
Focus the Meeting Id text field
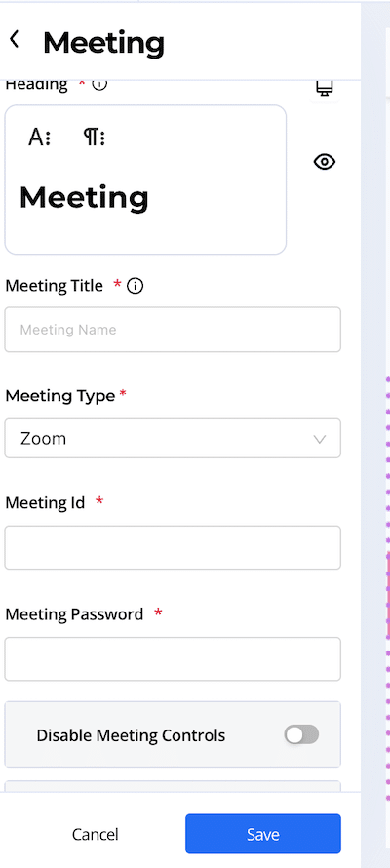[x=173, y=547]
